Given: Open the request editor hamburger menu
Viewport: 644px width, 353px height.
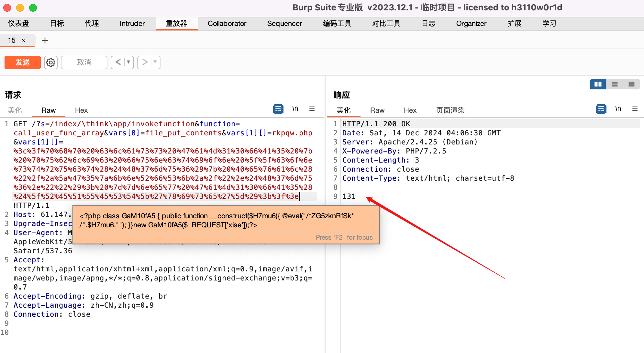Looking at the screenshot, I should pyautogui.click(x=312, y=109).
